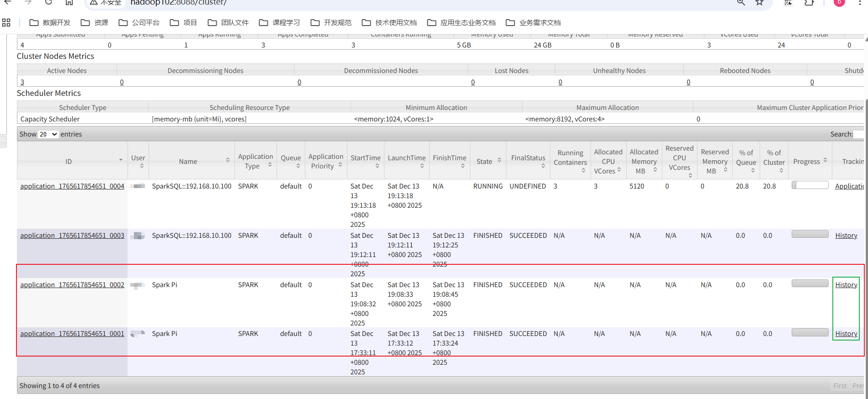The width and height of the screenshot is (868, 399).
Task: Reload the page with the refresh icon
Action: click(49, 2)
